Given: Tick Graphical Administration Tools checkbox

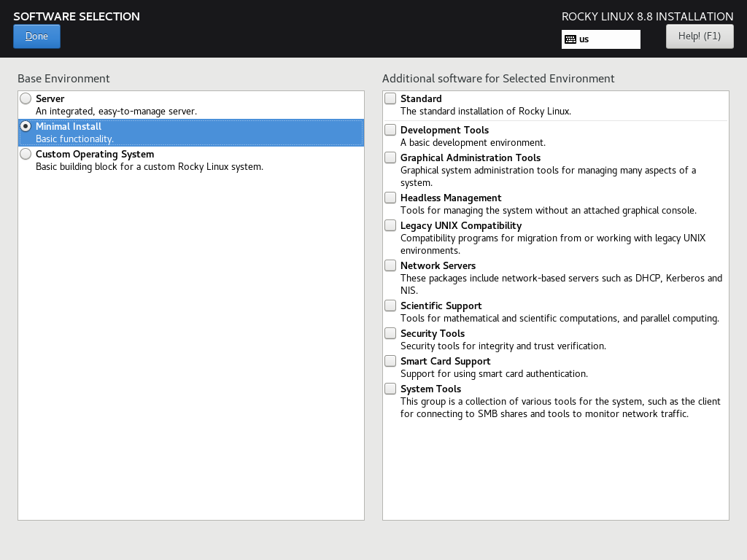Looking at the screenshot, I should click(x=390, y=157).
